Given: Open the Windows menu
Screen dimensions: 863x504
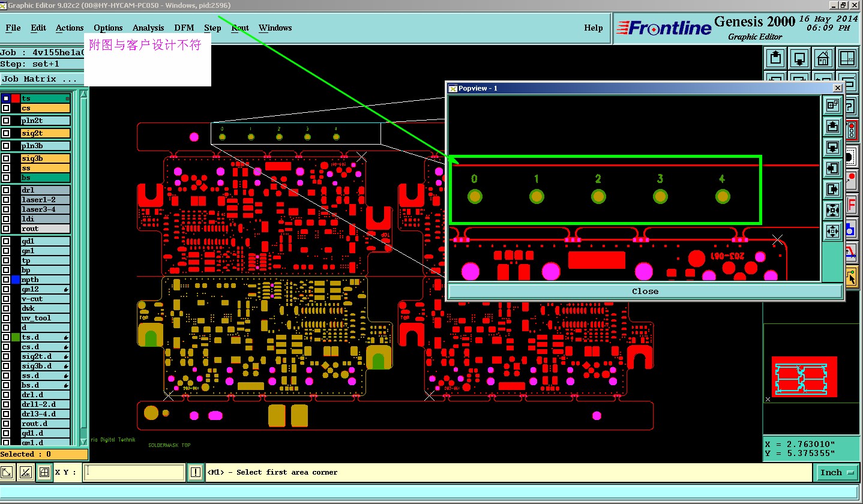Looking at the screenshot, I should [275, 28].
